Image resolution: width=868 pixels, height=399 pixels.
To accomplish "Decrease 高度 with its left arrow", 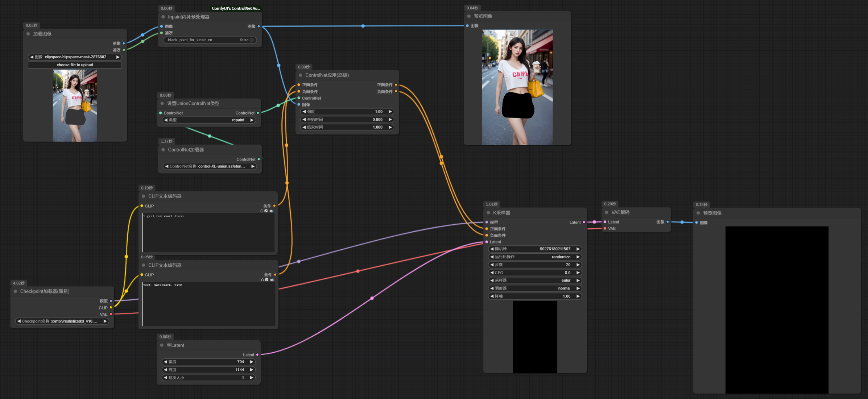I will click(x=165, y=370).
